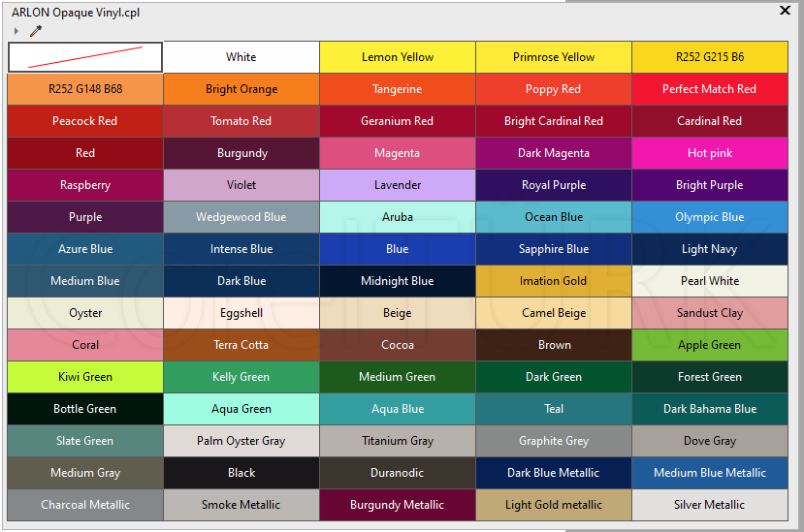Choose the Oyster swatch
This screenshot has height=532, width=804.
(x=85, y=313)
